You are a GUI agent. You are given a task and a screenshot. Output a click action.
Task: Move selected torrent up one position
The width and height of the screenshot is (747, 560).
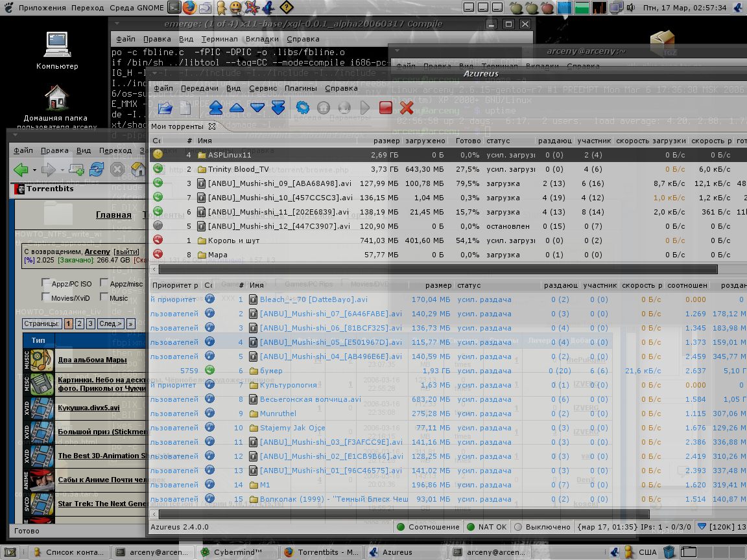point(236,108)
